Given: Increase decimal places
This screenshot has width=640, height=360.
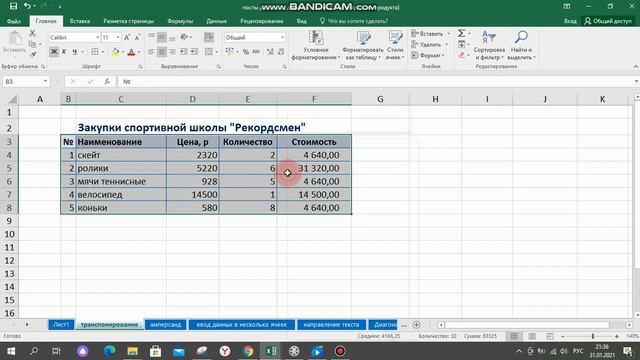Looking at the screenshot, I should [x=270, y=52].
